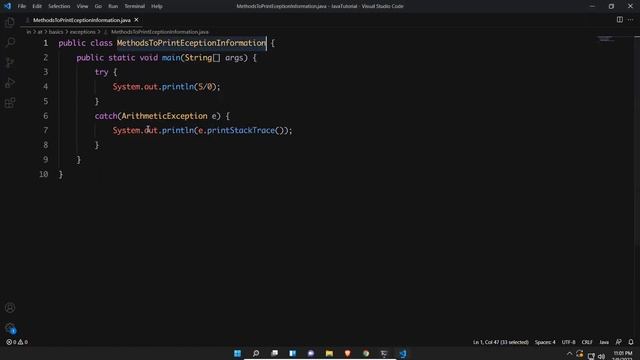Image resolution: width=640 pixels, height=360 pixels.
Task: Click the file name breadcrumb segment
Action: click(x=160, y=32)
